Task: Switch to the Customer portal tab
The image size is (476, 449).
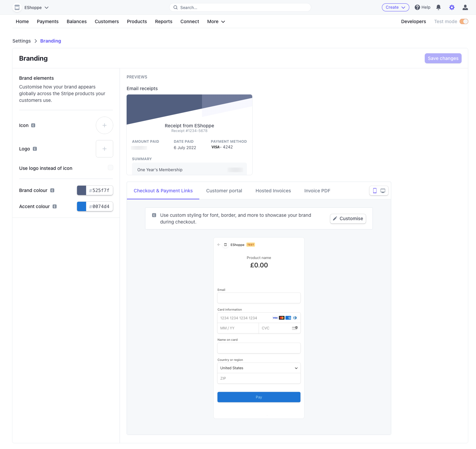Action: [224, 191]
